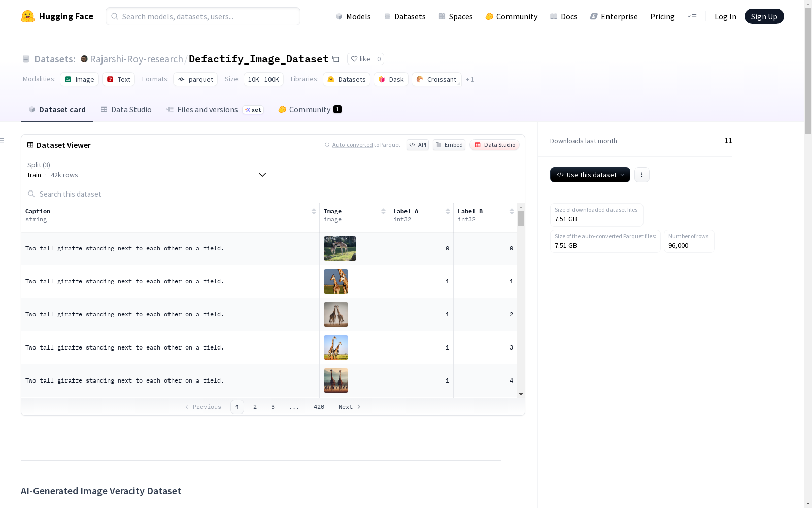Open Community in top navigation

(512, 16)
